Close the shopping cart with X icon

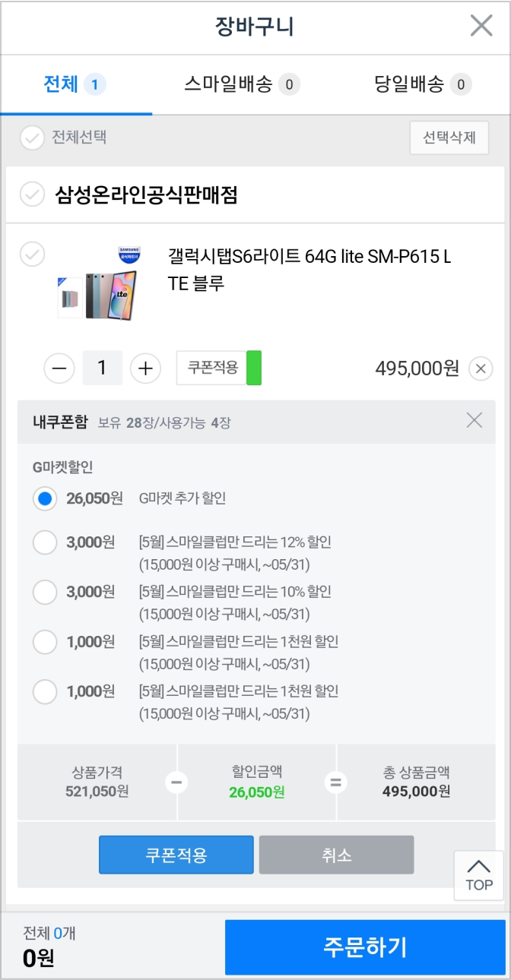(481, 26)
